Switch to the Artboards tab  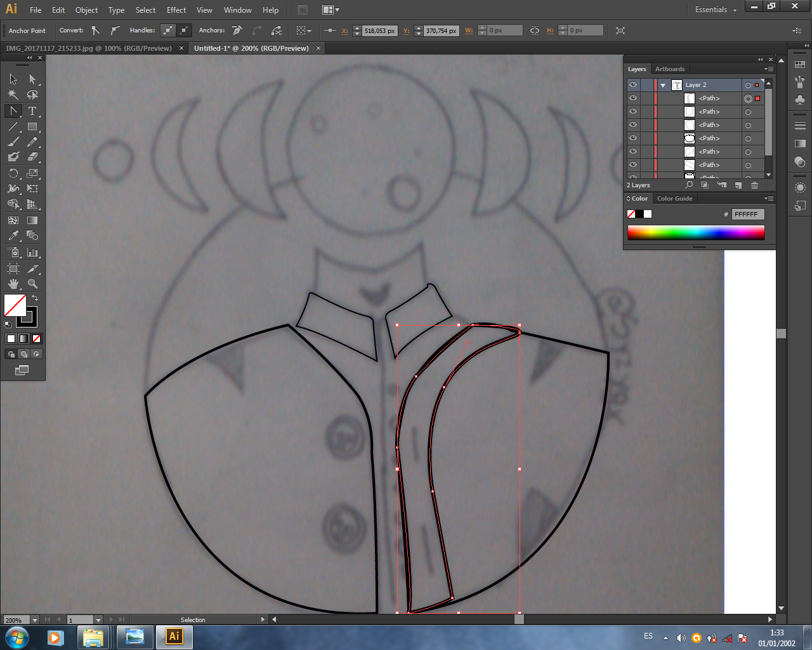point(670,69)
